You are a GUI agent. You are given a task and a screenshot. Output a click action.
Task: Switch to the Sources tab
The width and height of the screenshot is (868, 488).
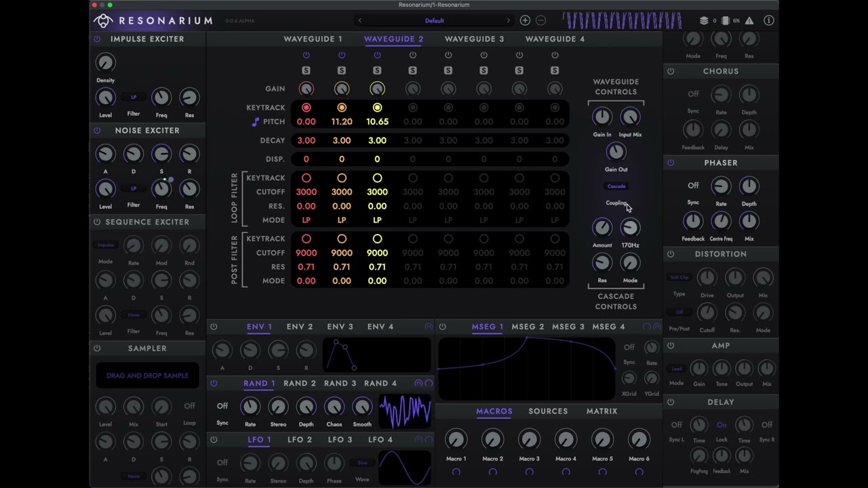pos(548,411)
